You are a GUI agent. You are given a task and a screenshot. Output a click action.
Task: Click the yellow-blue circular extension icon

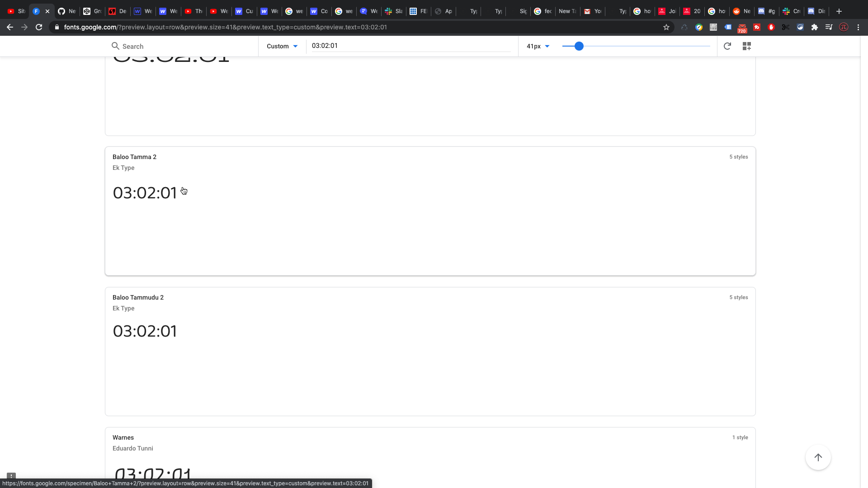tap(699, 27)
